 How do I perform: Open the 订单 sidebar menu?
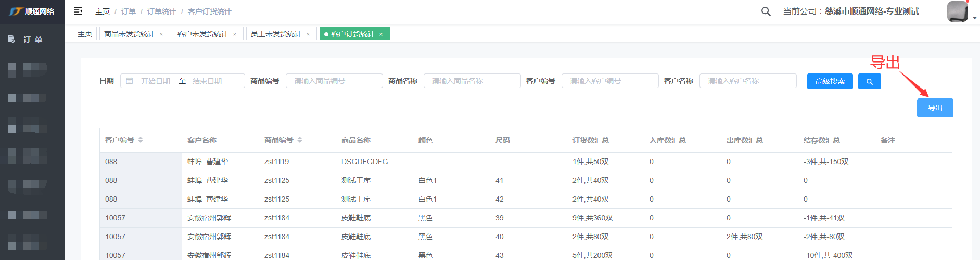[32, 40]
